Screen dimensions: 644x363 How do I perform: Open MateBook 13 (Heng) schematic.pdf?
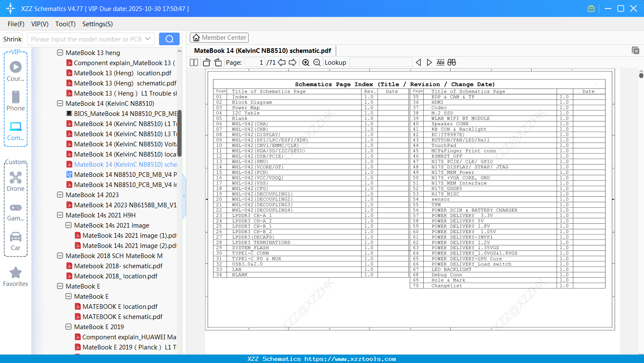pyautogui.click(x=121, y=83)
